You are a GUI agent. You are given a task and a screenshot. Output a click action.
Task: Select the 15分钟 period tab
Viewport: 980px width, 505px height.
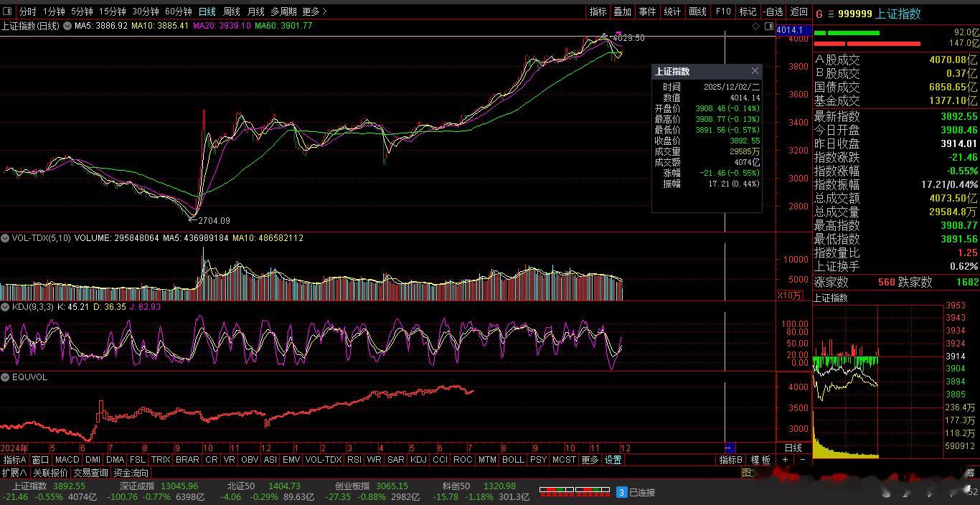(x=112, y=11)
